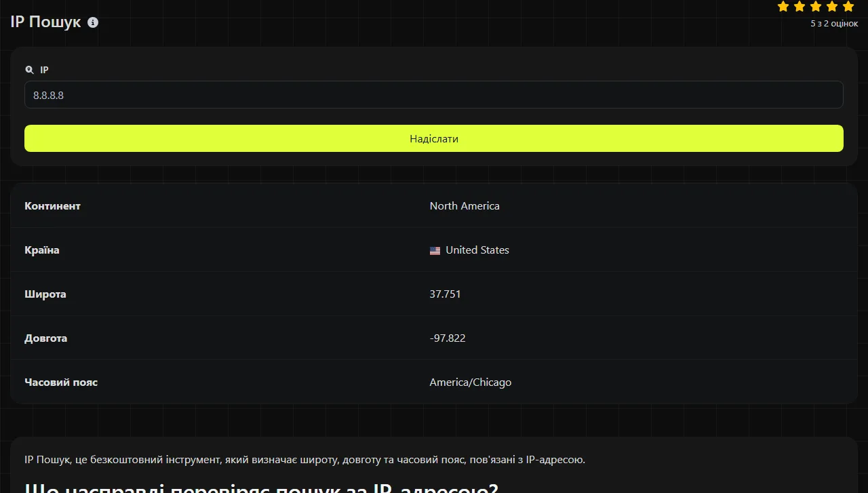The height and width of the screenshot is (493, 868).
Task: Select the Широта row label
Action: click(45, 294)
